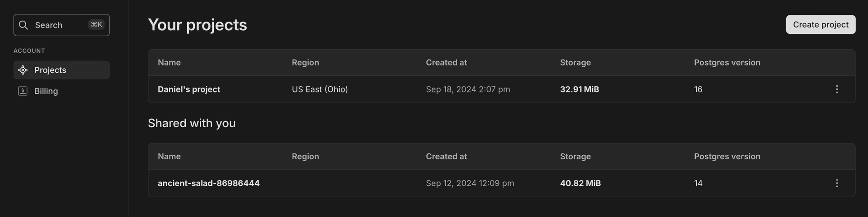Click the Storage header in Your projects table

575,63
